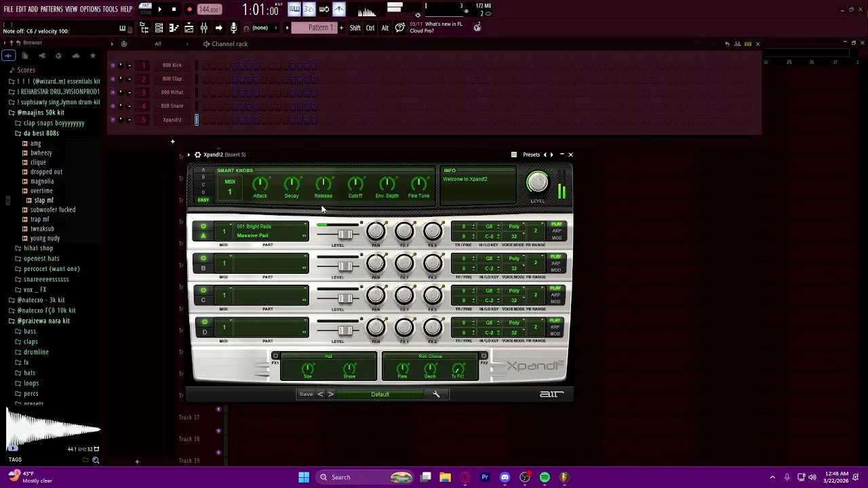Toggle FX2 power button
The width and height of the screenshot is (868, 488).
(x=484, y=356)
